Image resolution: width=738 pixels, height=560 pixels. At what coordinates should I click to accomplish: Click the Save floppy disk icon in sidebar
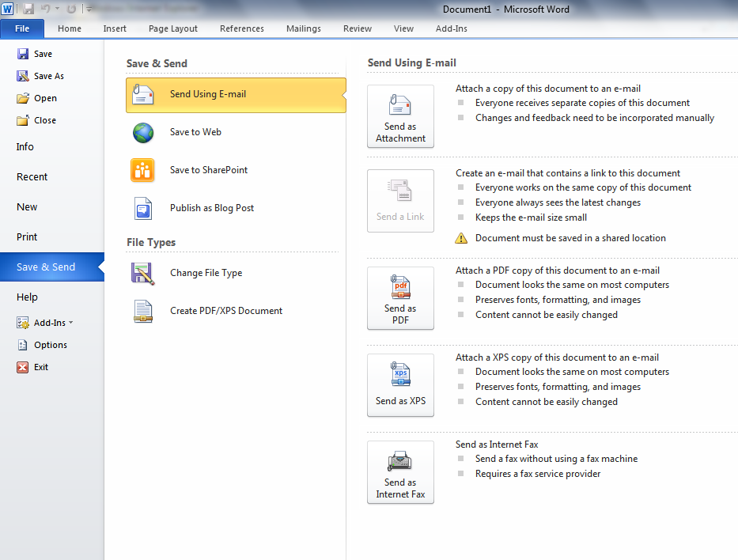tap(23, 54)
